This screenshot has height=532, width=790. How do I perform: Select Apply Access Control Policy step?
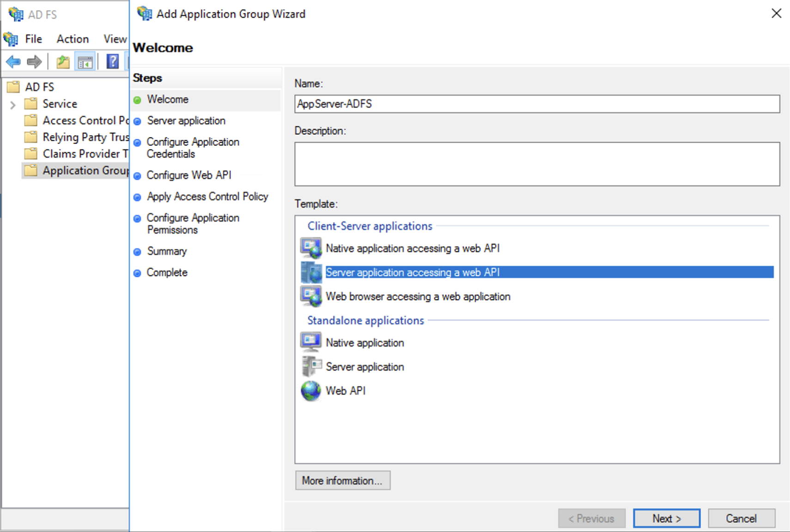207,196
